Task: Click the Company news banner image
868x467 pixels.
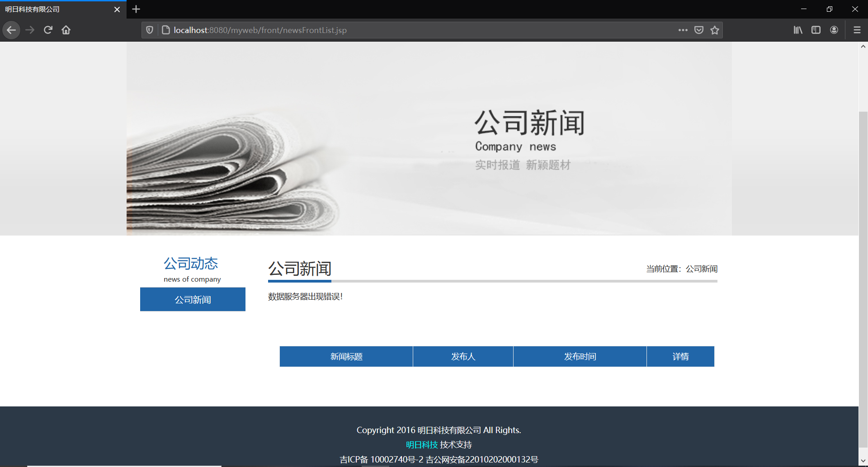Action: (x=429, y=139)
